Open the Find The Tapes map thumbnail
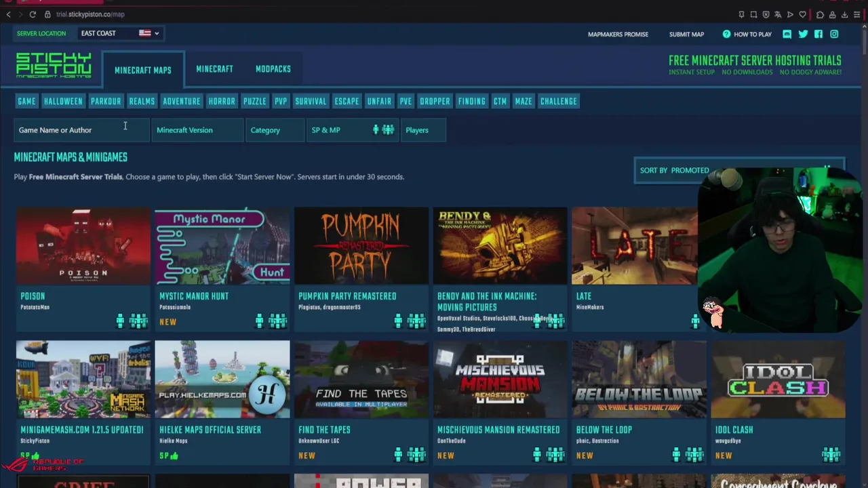868x488 pixels. pos(361,380)
